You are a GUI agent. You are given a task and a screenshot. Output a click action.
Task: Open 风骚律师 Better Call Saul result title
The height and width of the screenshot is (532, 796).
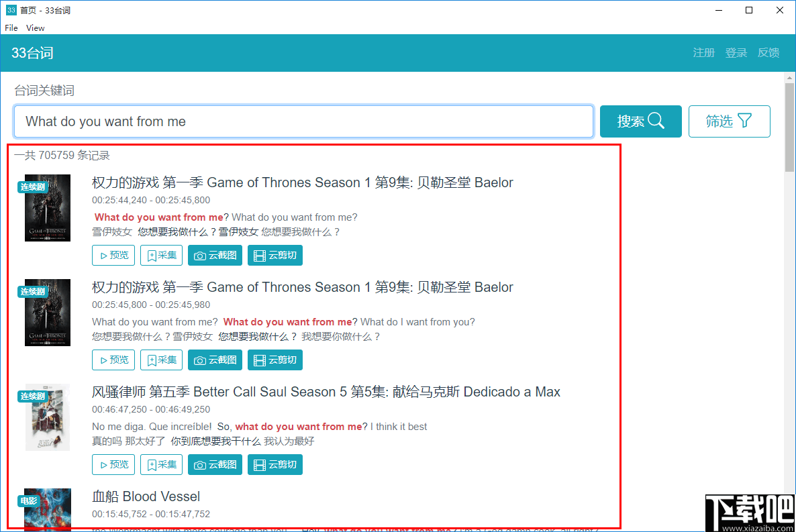coord(326,392)
